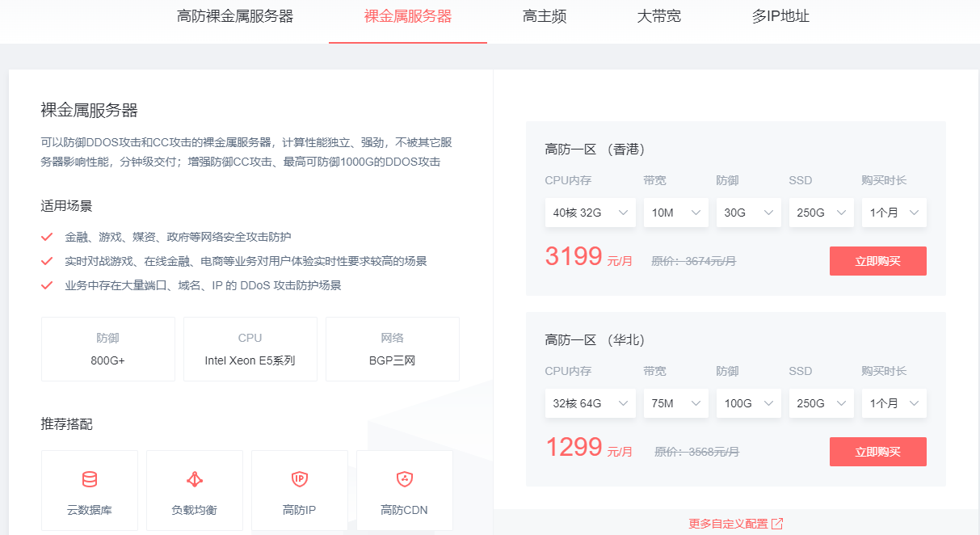The image size is (980, 535).
Task: Open the 高主频 tab
Action: click(545, 16)
